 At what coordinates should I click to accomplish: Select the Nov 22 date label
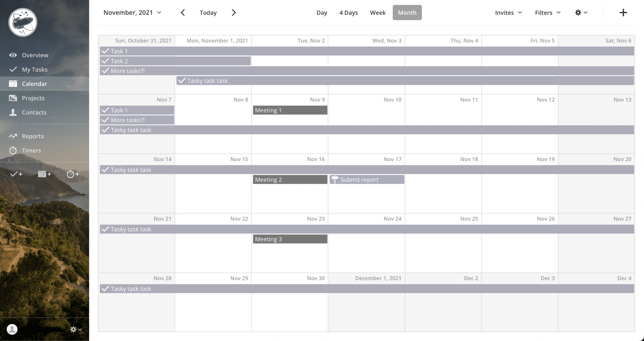[239, 218]
